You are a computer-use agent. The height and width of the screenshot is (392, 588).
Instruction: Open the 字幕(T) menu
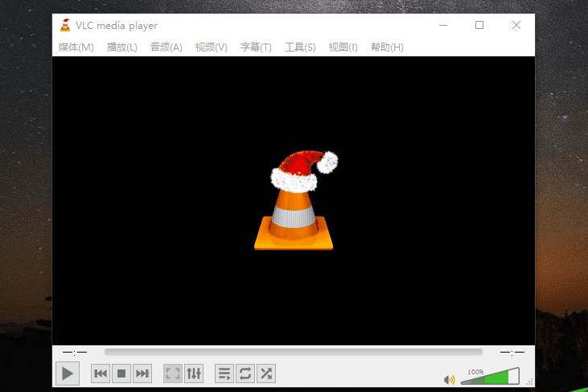(256, 47)
